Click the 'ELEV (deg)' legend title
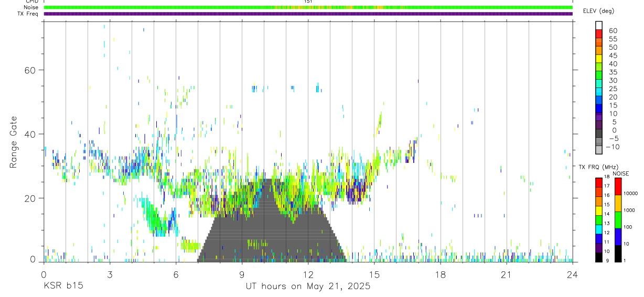The width and height of the screenshot is (644, 297). [598, 11]
